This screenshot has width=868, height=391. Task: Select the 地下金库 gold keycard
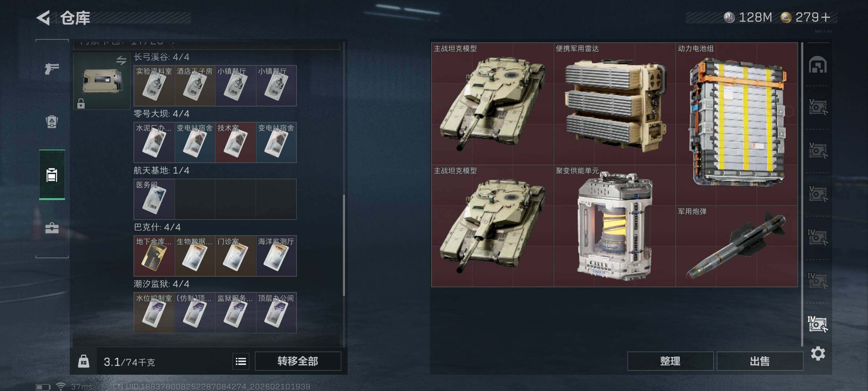point(154,256)
